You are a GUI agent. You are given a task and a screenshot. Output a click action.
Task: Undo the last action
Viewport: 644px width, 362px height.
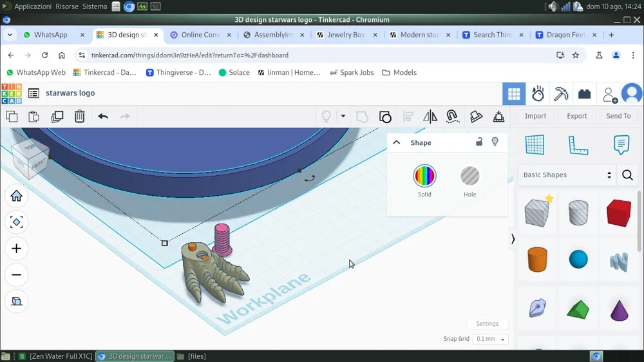click(102, 117)
